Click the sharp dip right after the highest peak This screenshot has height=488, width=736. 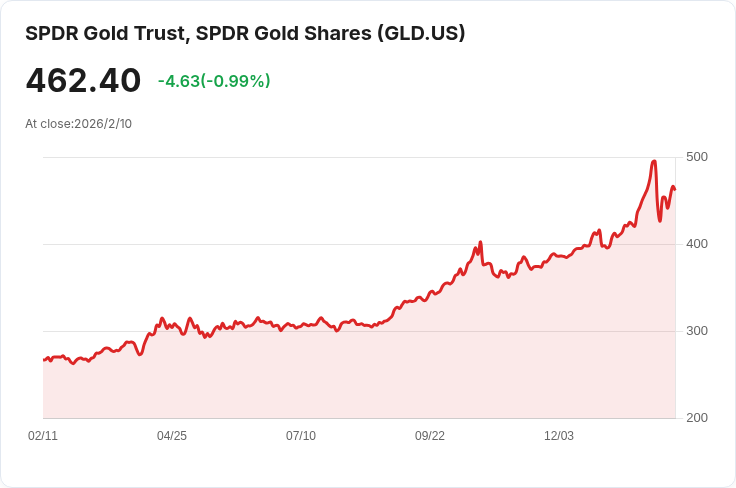click(660, 220)
